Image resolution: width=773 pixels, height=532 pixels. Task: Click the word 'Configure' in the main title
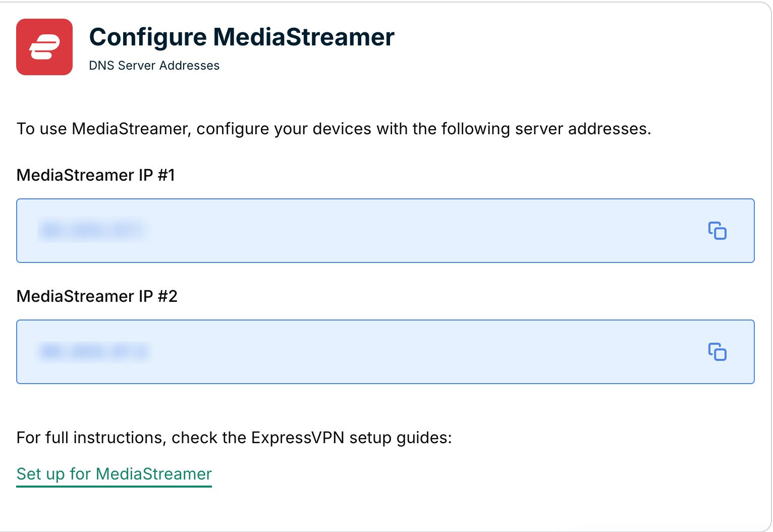pos(148,37)
